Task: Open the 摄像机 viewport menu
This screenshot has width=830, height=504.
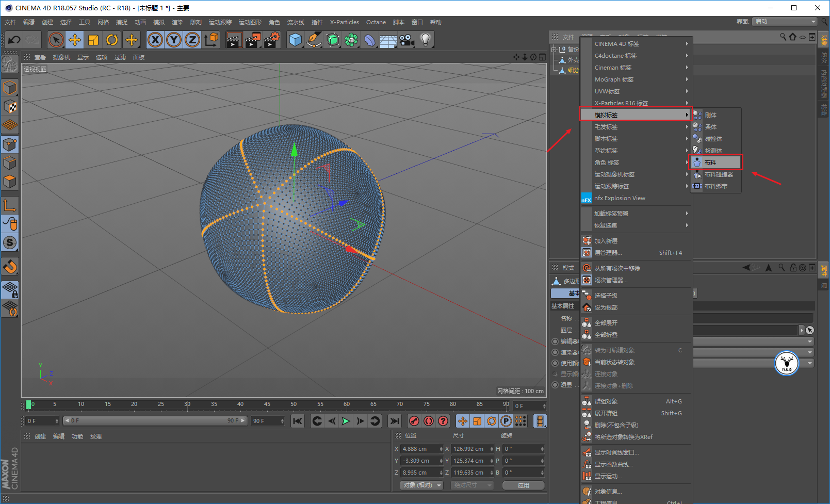Action: [x=61, y=57]
